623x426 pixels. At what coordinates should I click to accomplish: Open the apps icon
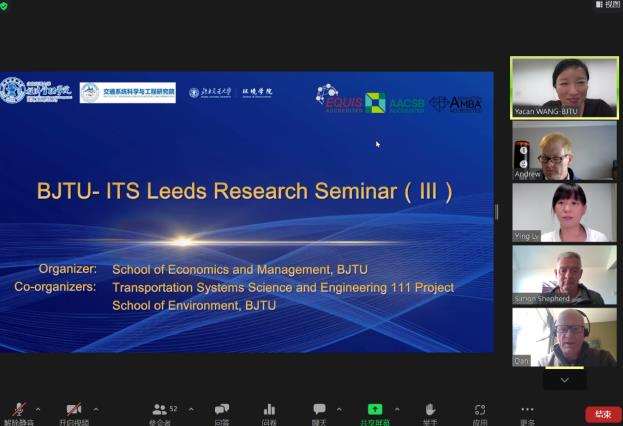[x=480, y=409]
